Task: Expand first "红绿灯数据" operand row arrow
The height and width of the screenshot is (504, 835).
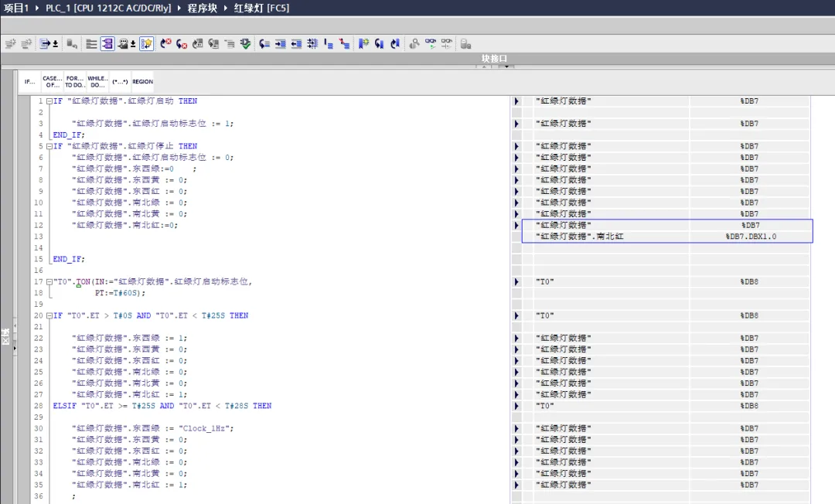Action: (517, 101)
